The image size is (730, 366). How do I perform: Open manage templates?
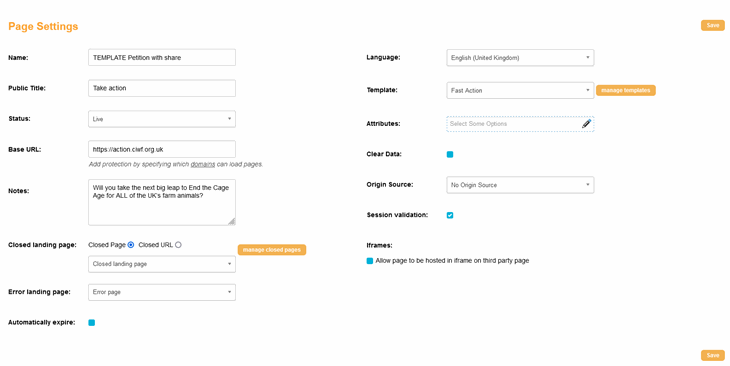point(626,90)
